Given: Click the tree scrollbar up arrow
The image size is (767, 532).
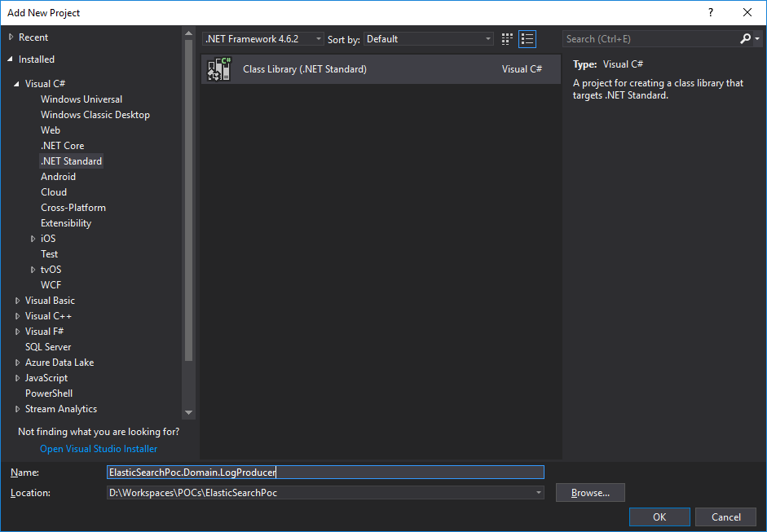Looking at the screenshot, I should tap(189, 33).
